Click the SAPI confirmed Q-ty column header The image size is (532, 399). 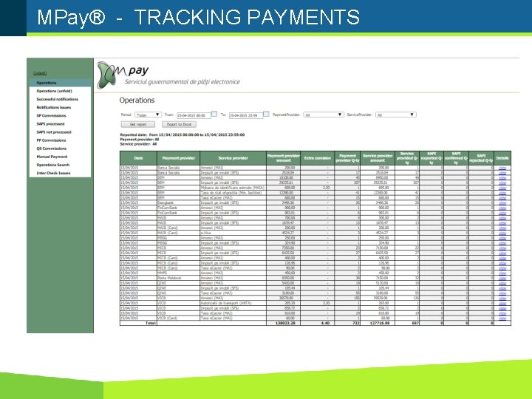pos(457,158)
